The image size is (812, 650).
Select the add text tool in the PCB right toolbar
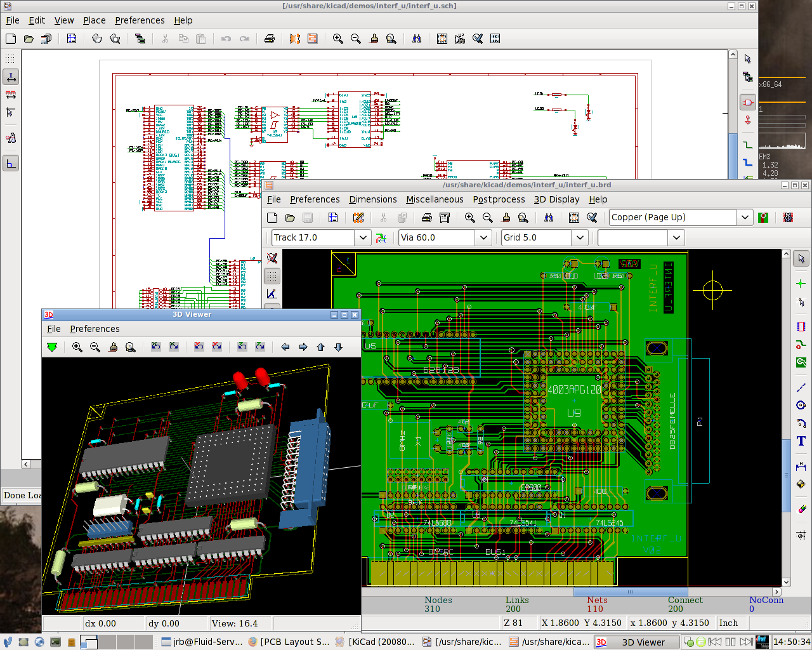click(801, 441)
